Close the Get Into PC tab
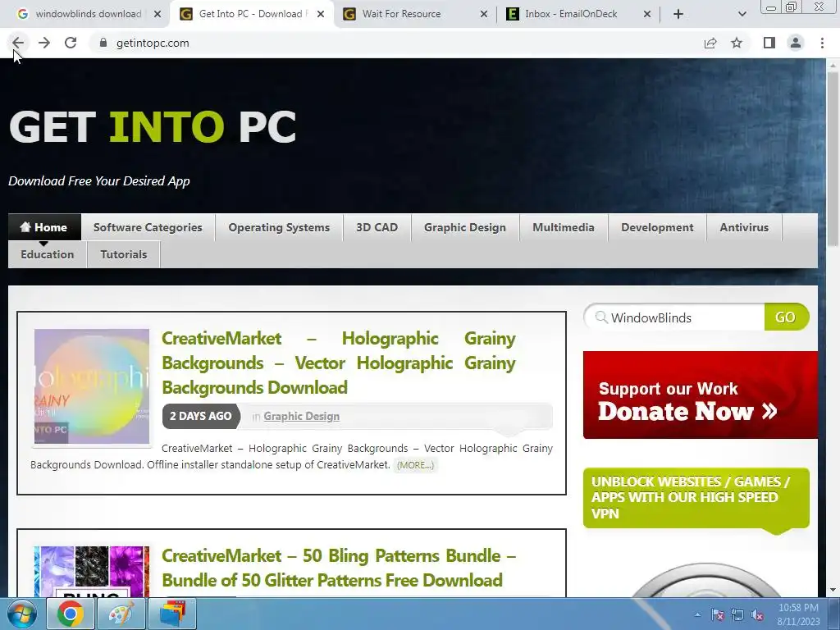 (x=321, y=14)
